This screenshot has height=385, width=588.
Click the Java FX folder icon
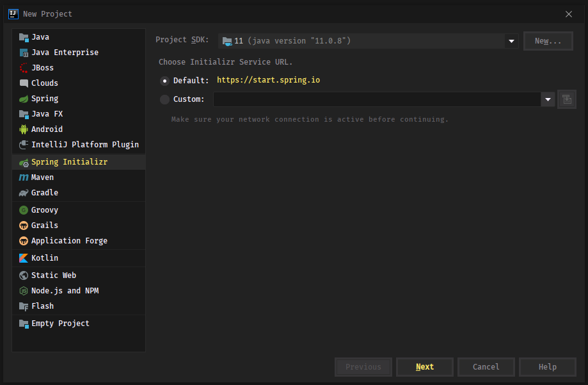coord(24,114)
